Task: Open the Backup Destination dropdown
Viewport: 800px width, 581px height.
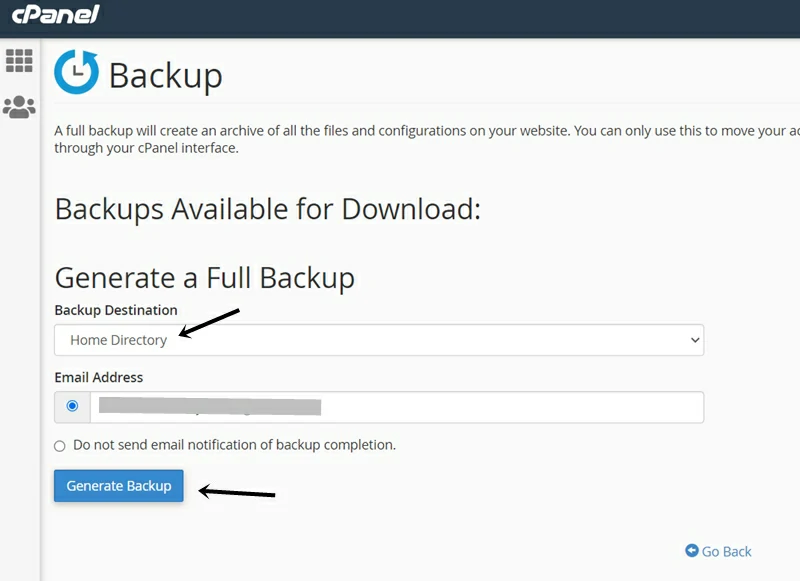Action: pyautogui.click(x=378, y=340)
